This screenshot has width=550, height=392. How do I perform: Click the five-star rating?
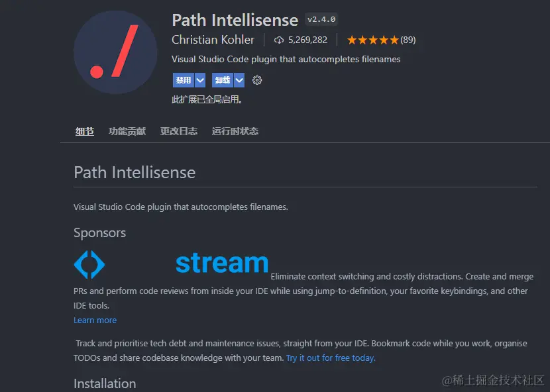373,40
